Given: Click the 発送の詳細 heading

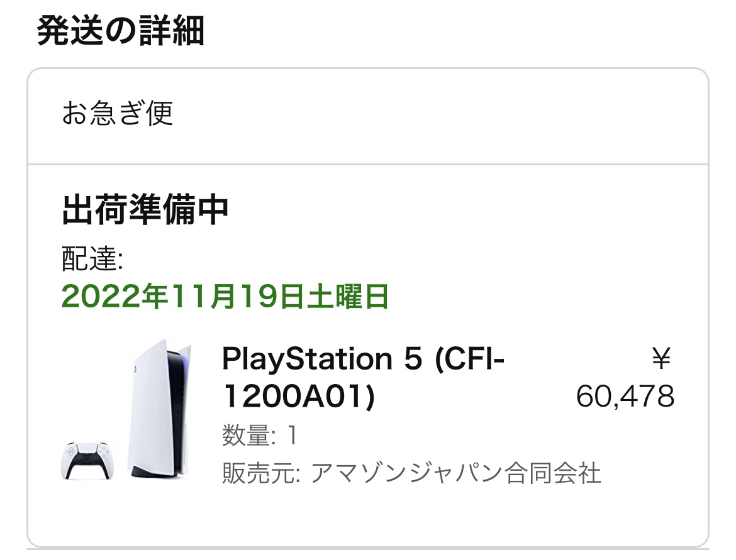Looking at the screenshot, I should tap(121, 31).
